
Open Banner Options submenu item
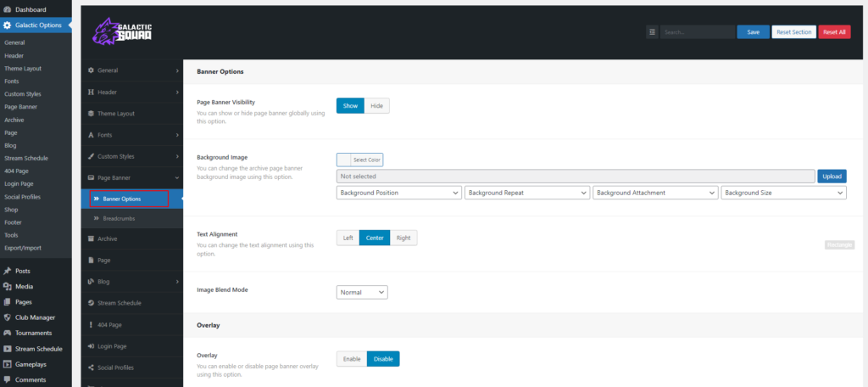point(131,199)
